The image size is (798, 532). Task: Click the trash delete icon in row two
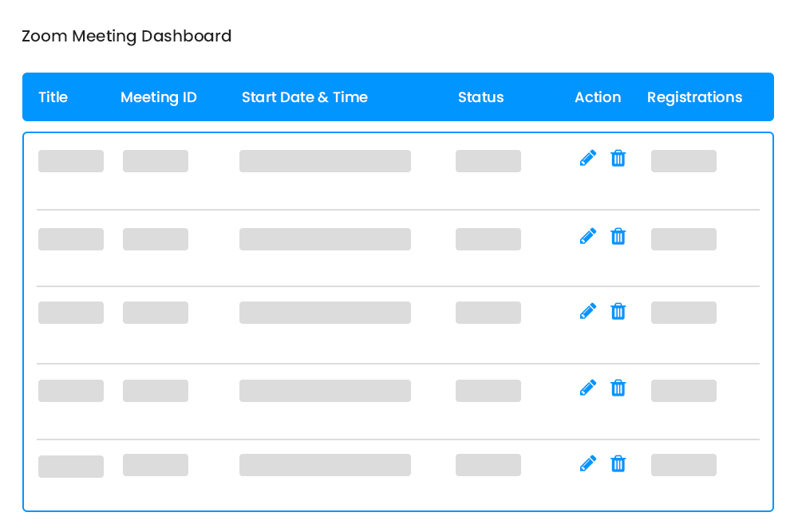[x=618, y=236]
